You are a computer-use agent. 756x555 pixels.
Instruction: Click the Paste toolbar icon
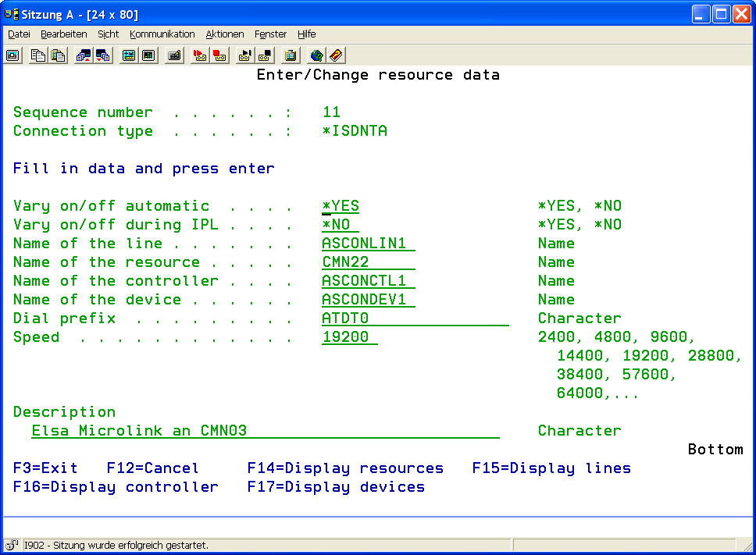(x=58, y=55)
